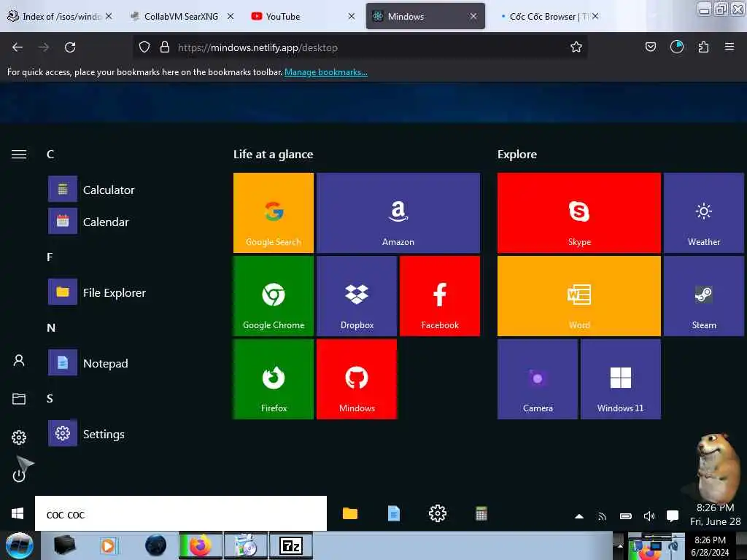Click the user account icon in start sidebar
Viewport: 747px width, 560px height.
[x=19, y=360]
